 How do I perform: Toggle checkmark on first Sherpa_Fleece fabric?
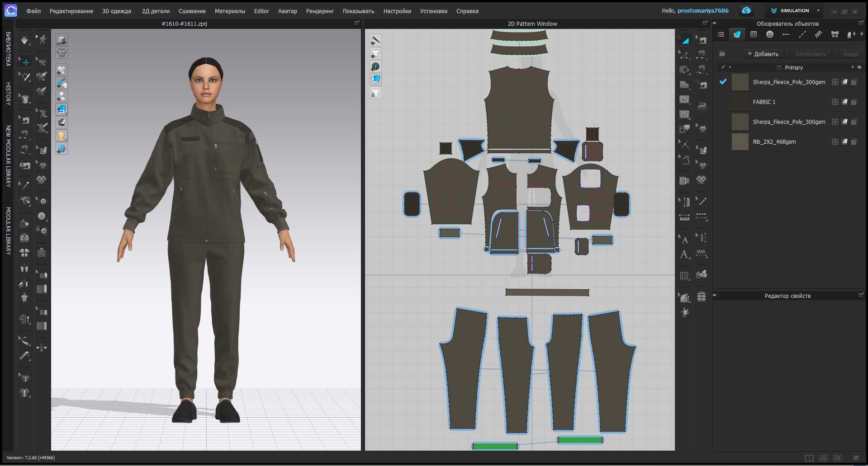pos(723,82)
